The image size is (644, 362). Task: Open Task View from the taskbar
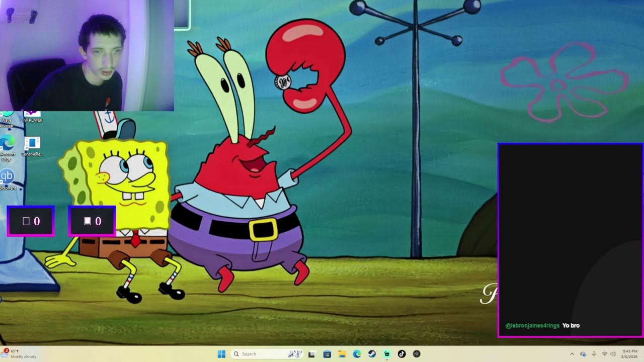click(311, 354)
